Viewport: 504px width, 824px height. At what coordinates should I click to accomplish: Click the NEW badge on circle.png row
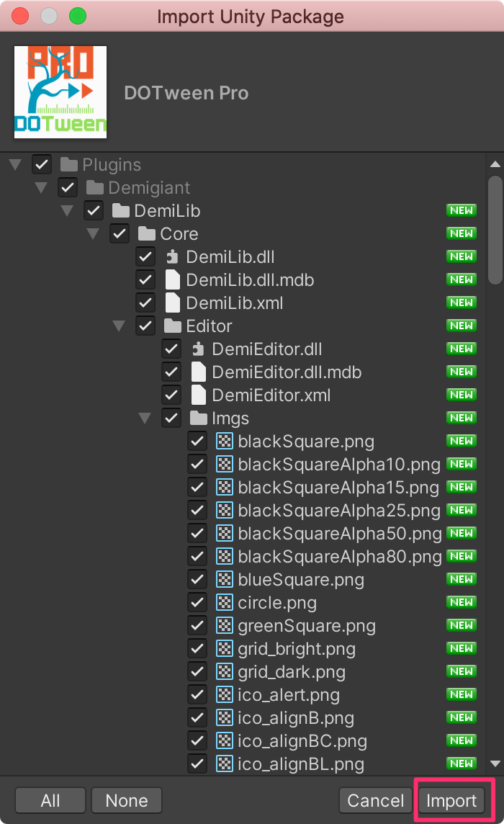(462, 602)
